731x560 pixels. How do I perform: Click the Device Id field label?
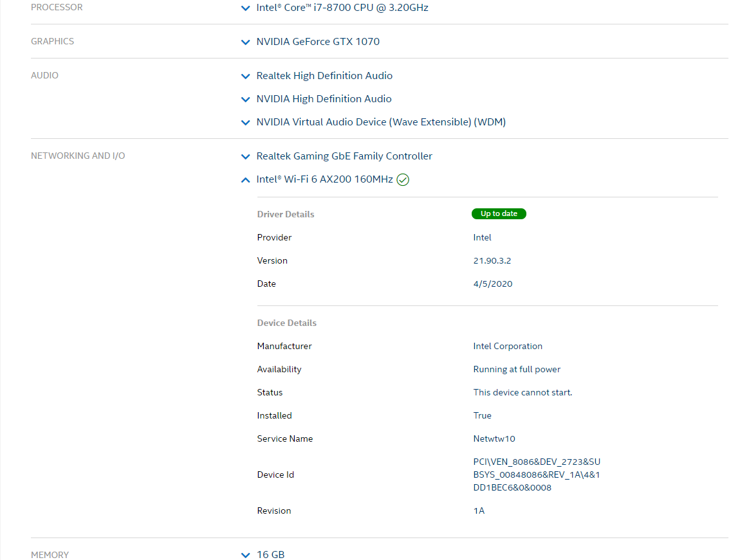(275, 474)
